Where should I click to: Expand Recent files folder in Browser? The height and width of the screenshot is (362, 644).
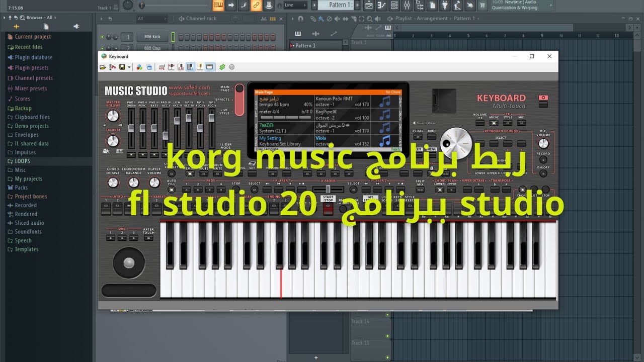tap(29, 47)
